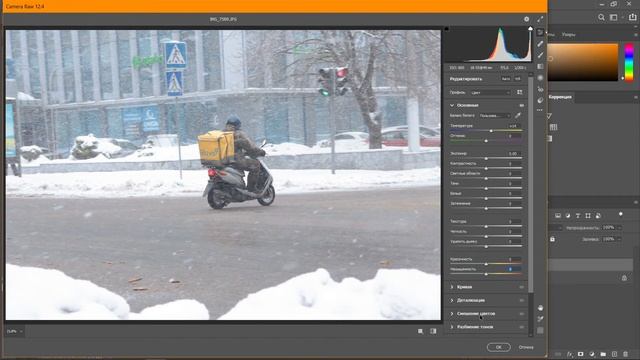
Task: Open the Adjustments panel tab
Action: click(560, 97)
